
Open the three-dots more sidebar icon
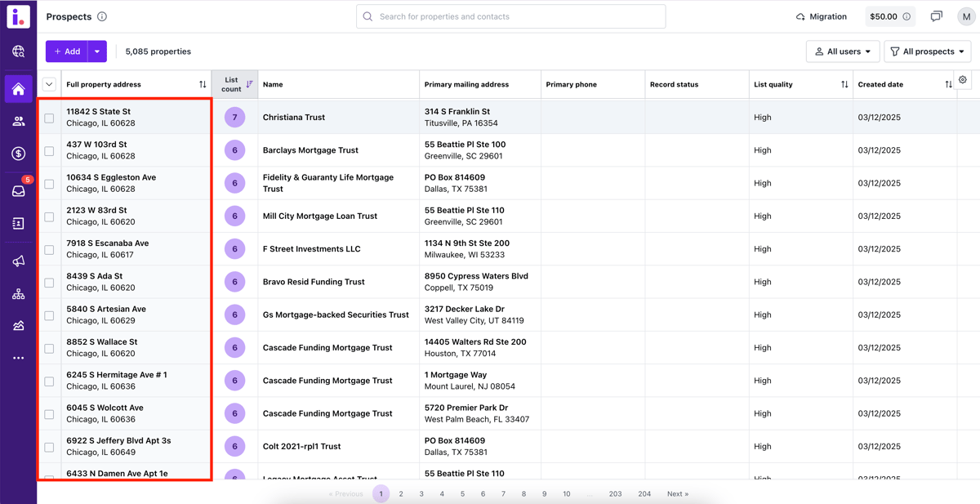pyautogui.click(x=18, y=358)
